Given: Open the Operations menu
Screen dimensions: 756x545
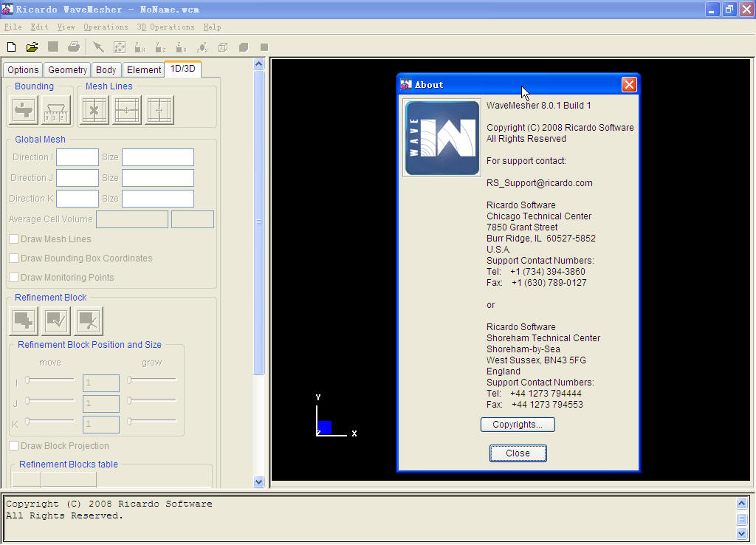Looking at the screenshot, I should click(x=106, y=27).
